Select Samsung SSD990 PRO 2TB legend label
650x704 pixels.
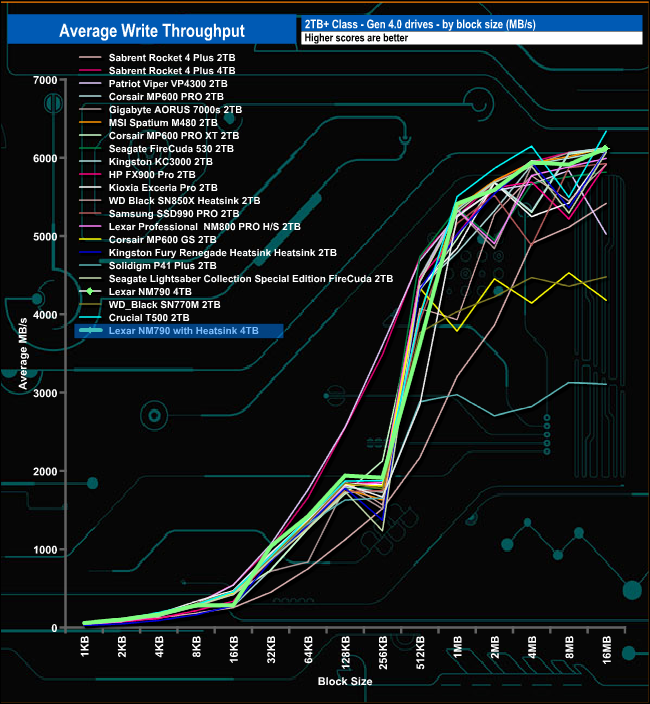[174, 214]
